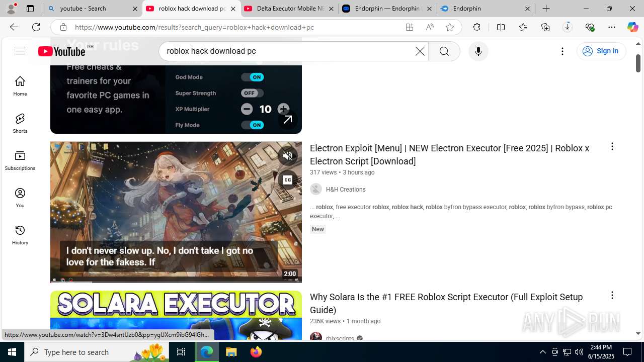The image size is (644, 362).
Task: Add this page to favorites star
Action: pos(450,27)
